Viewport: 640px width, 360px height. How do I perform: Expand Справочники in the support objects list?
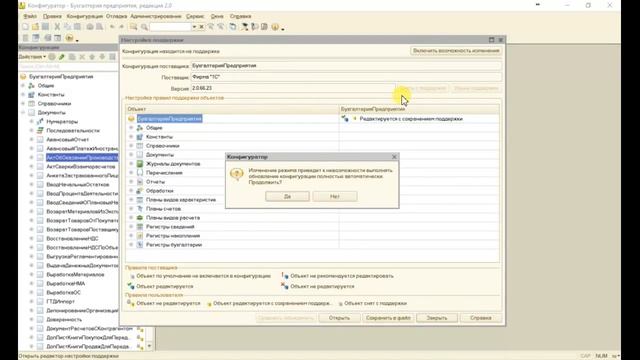131,146
